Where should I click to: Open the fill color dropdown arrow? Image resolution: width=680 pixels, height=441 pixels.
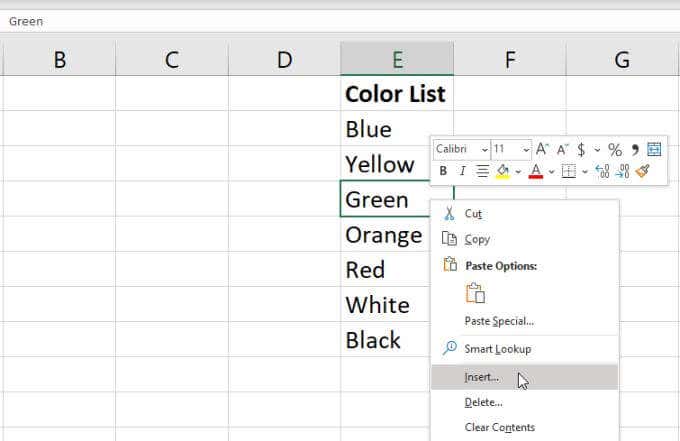(518, 171)
